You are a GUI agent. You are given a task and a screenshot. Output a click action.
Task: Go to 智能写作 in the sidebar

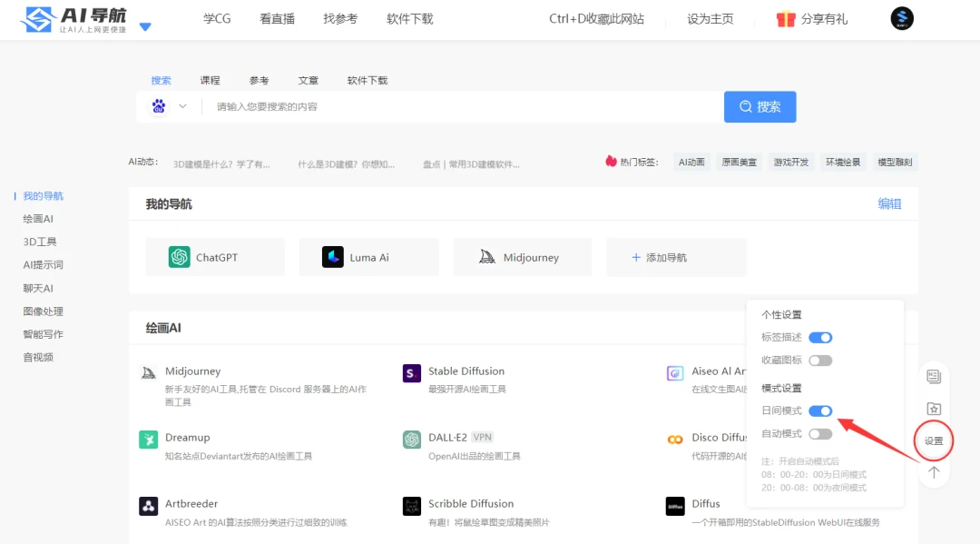click(44, 334)
